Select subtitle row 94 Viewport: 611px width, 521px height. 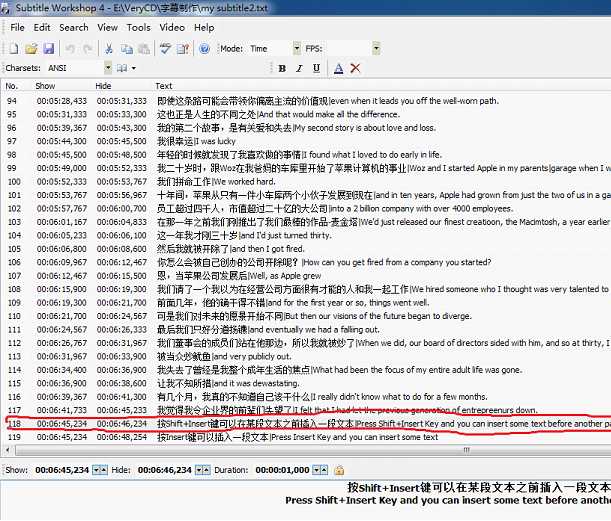pos(307,101)
